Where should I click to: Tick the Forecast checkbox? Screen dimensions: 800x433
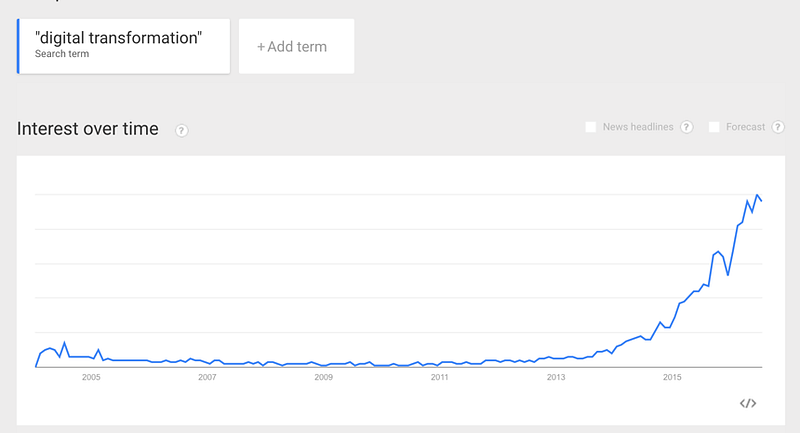click(x=714, y=127)
